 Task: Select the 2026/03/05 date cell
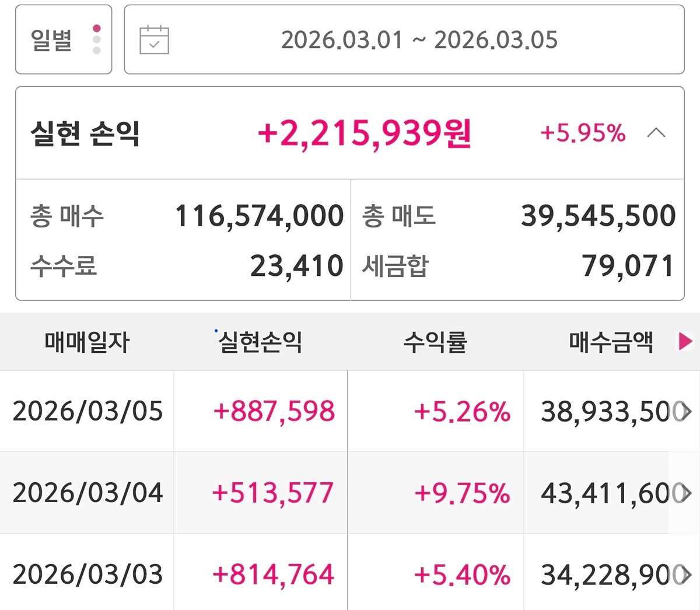click(x=87, y=412)
